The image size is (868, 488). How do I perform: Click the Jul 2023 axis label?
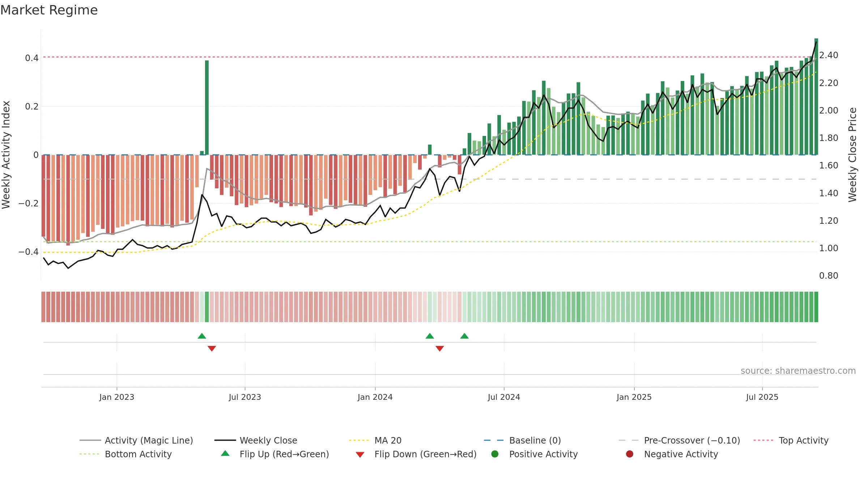[x=245, y=397]
